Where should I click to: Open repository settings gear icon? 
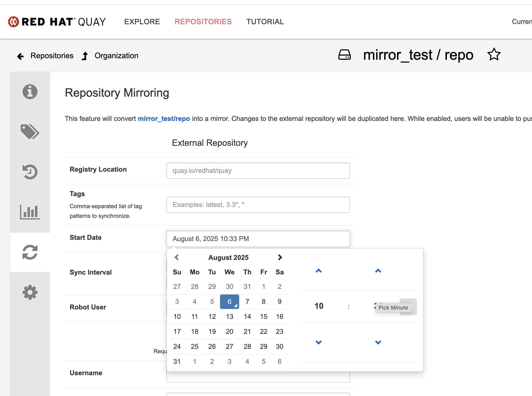(30, 292)
